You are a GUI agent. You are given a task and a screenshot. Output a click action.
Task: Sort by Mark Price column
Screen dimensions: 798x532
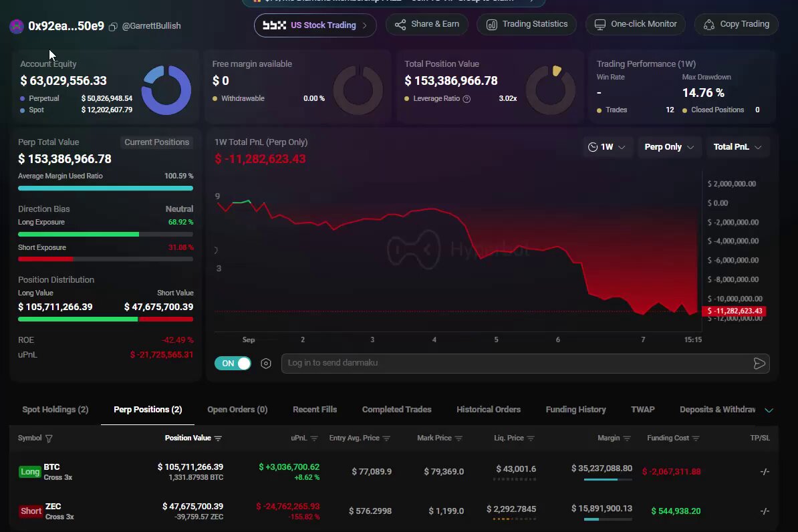tap(458, 438)
